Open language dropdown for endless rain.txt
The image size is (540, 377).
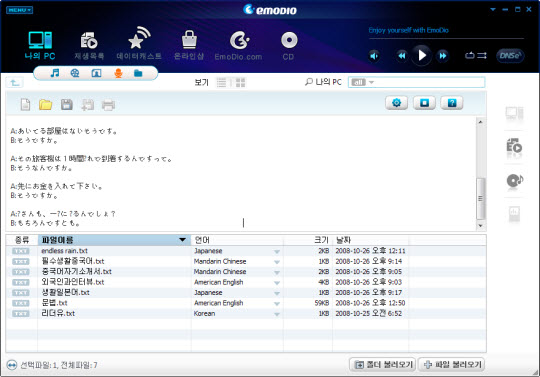[277, 251]
